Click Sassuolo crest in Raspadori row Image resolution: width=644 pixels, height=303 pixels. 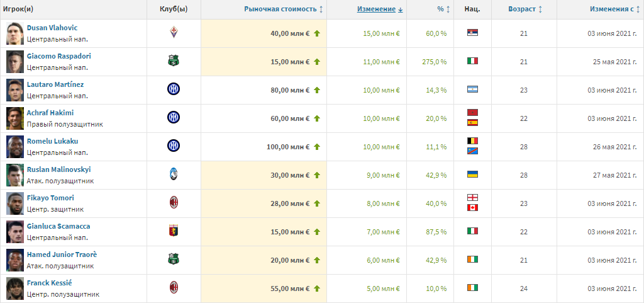click(174, 61)
